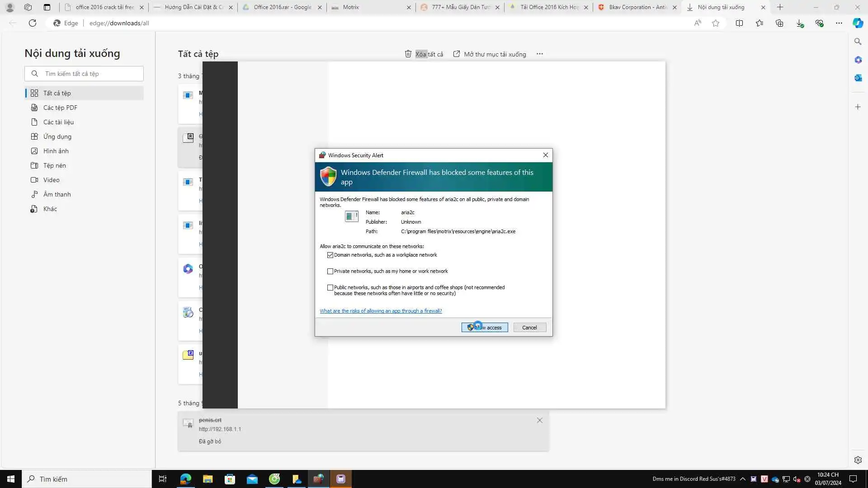Select Các tệp PDF filter
The width and height of the screenshot is (868, 488).
click(x=60, y=108)
